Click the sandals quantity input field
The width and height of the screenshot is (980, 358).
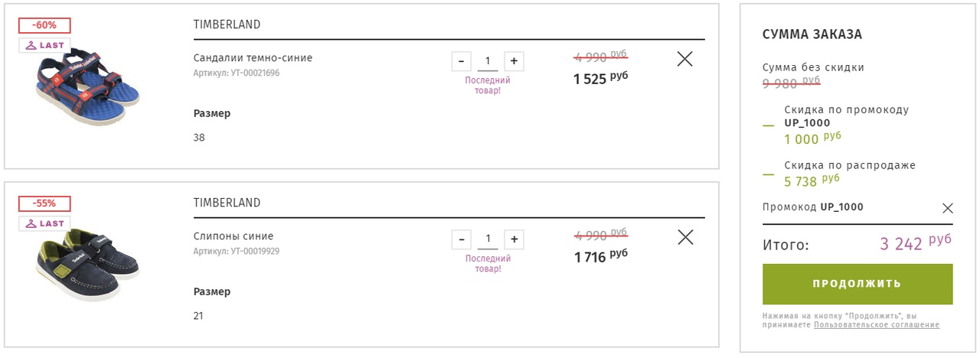click(x=488, y=61)
